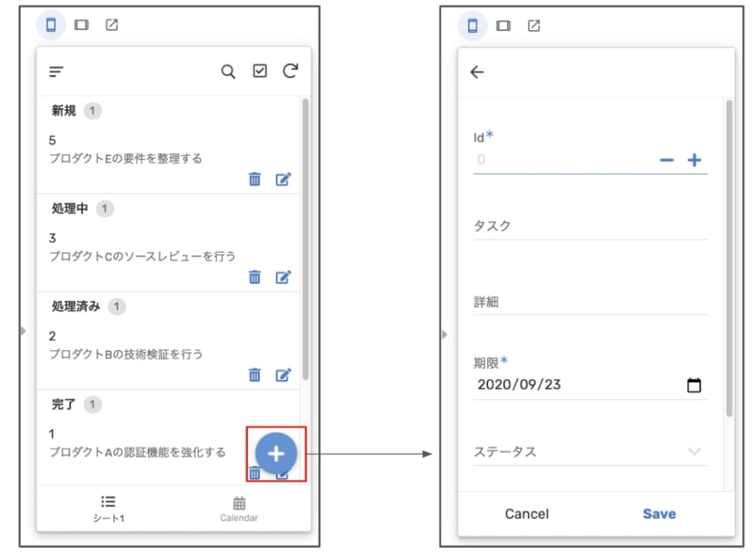Save the new task entry
The width and height of the screenshot is (756, 560).
coord(659,514)
